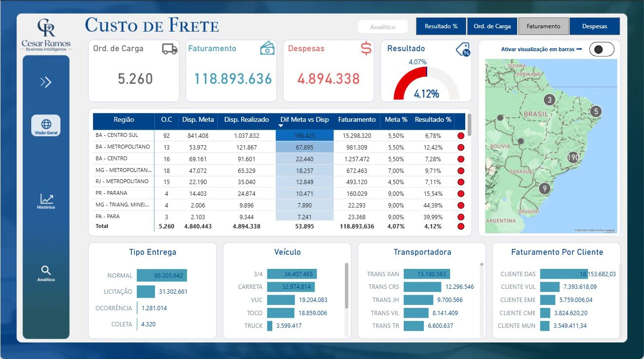
Task: Select the CLIENTE EME bar
Action: [x=548, y=300]
